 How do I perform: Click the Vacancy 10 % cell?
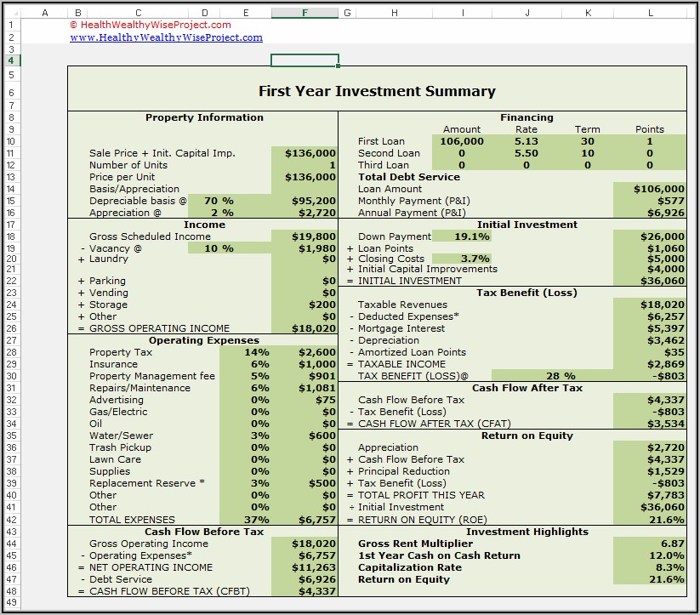tap(219, 248)
